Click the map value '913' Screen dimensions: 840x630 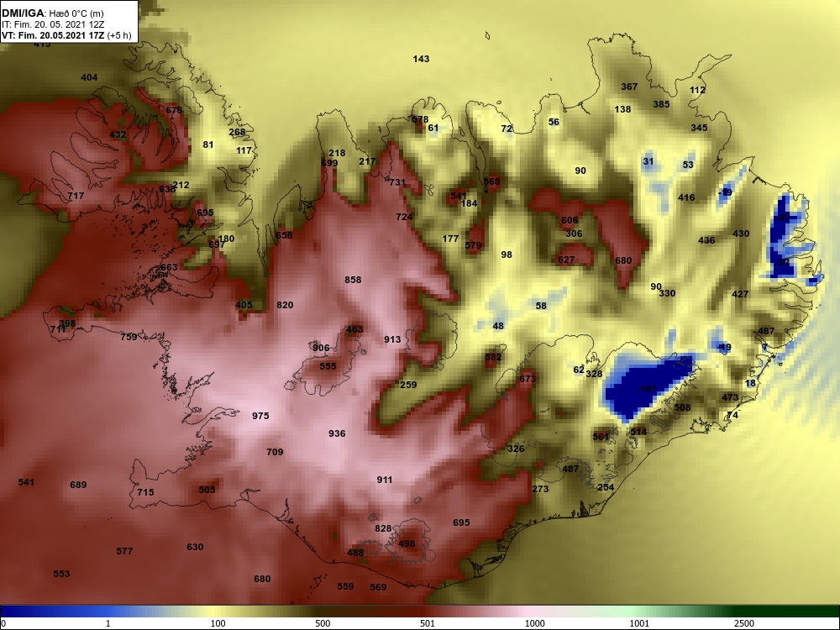[x=392, y=339]
